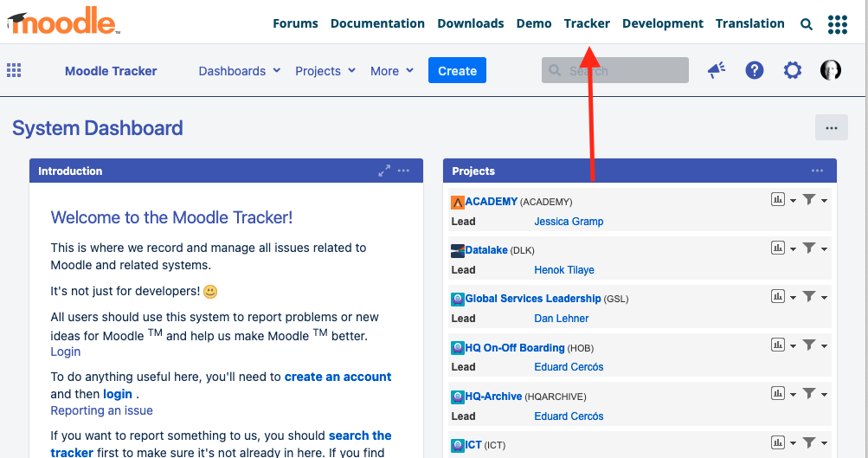
Task: Click into the Jira search field
Action: click(x=615, y=70)
